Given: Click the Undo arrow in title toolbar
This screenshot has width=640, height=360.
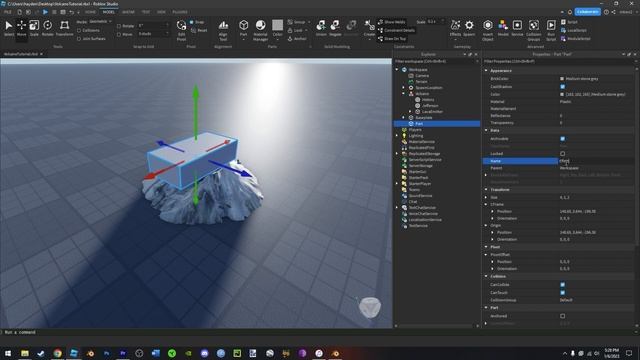Looking at the screenshot, I should click(x=71, y=12).
